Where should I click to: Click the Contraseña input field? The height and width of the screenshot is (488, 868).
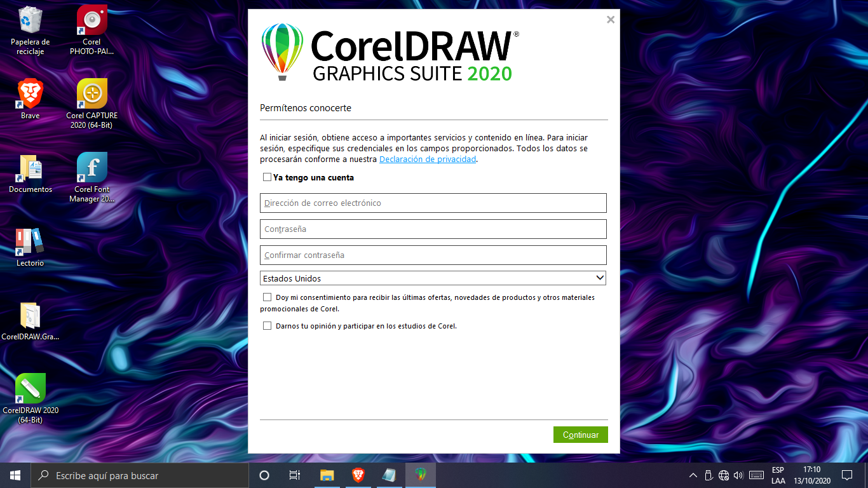433,229
